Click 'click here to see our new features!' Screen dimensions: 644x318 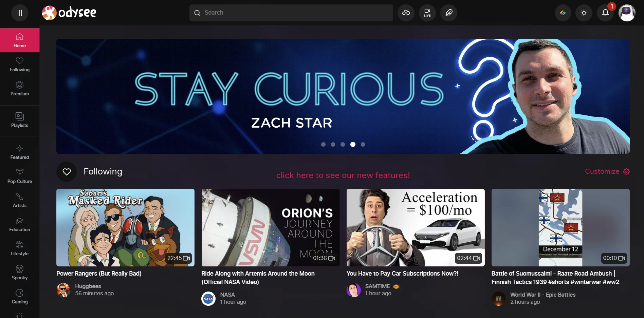pos(343,175)
